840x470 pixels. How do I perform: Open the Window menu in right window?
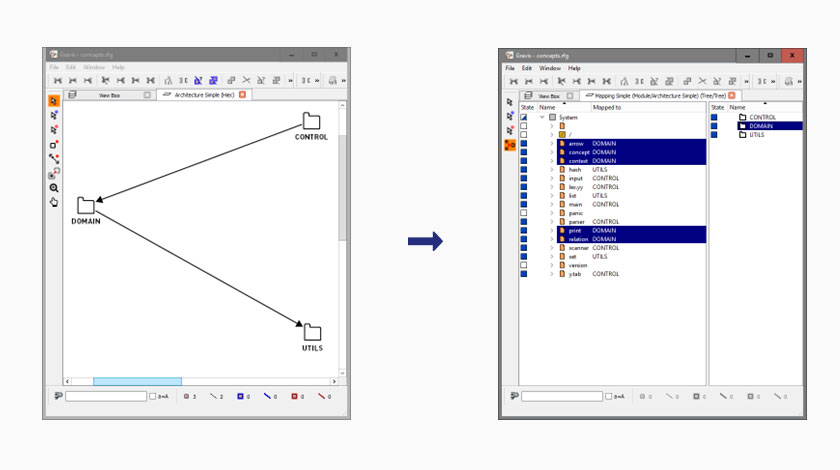click(549, 68)
